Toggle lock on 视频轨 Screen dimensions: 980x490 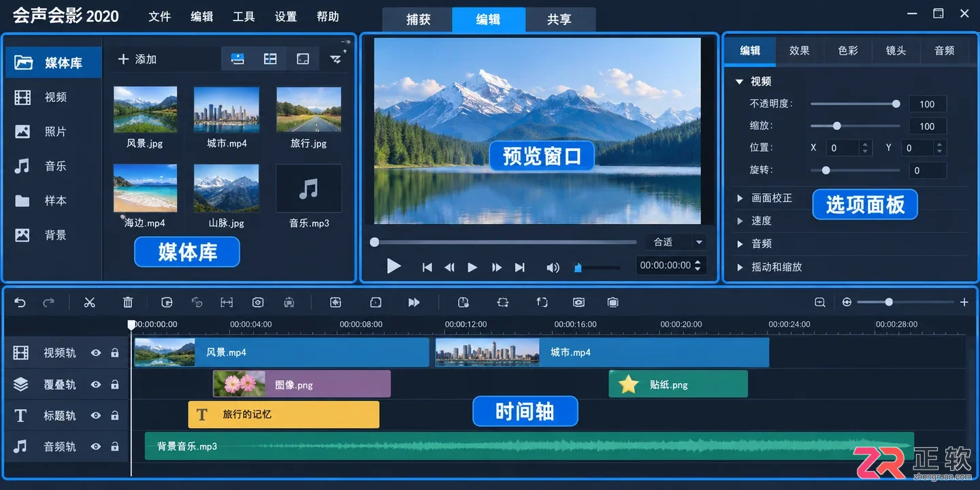point(114,353)
